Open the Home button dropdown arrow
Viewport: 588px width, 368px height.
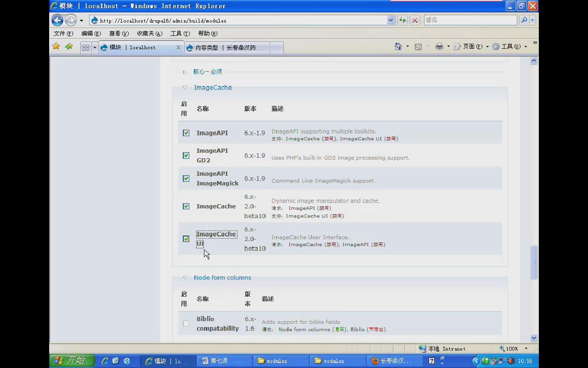[407, 46]
